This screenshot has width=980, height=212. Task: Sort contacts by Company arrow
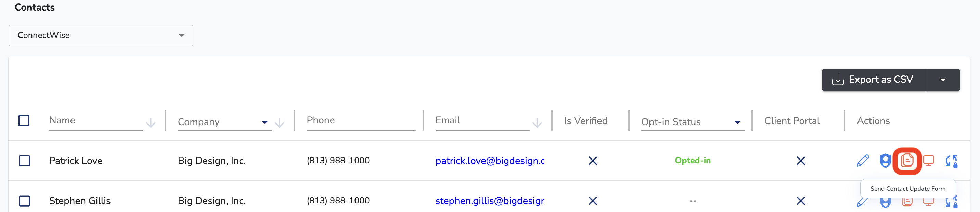[279, 123]
